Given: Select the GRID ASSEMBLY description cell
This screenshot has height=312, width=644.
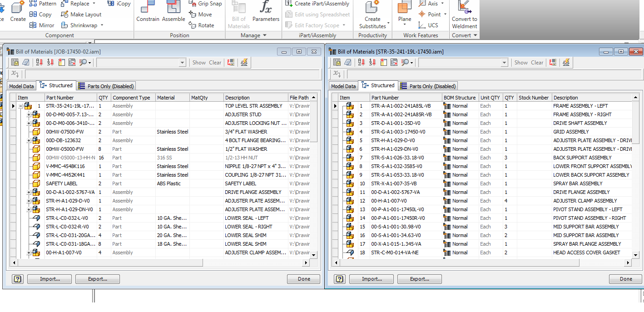Looking at the screenshot, I should click(x=592, y=132).
